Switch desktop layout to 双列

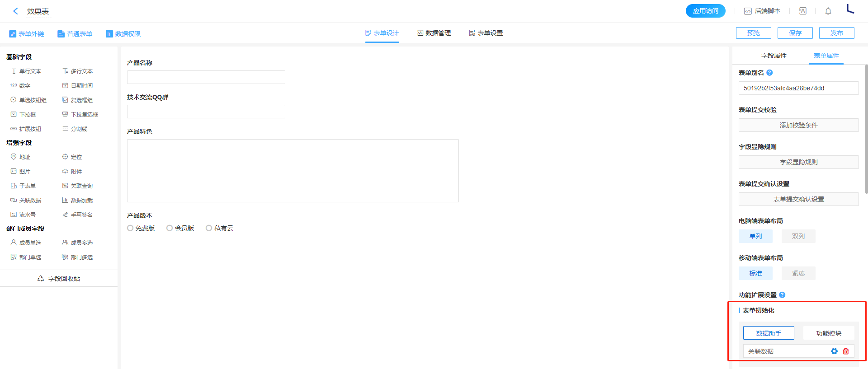[798, 236]
